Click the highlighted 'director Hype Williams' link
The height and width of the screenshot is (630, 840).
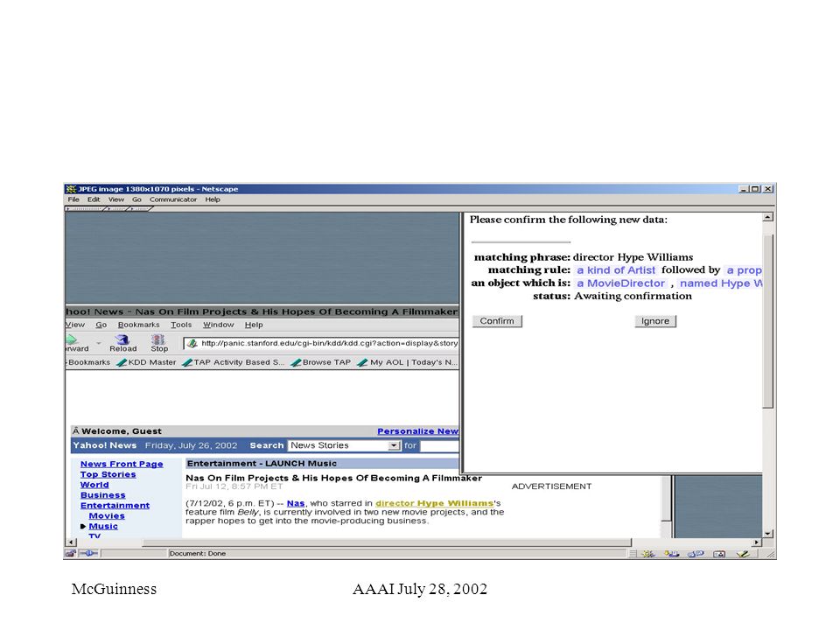[434, 504]
